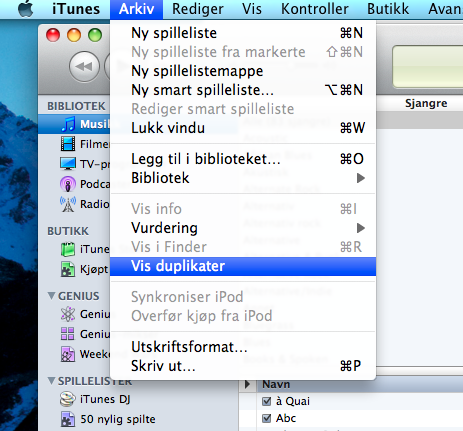463x431 pixels.
Task: Choose Ny spilleliste
Action: click(x=243, y=33)
